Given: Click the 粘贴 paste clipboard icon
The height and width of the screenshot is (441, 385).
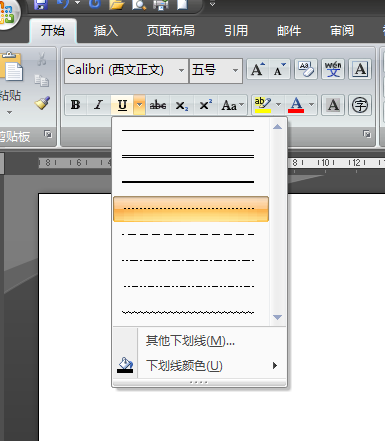Looking at the screenshot, I should (x=11, y=67).
